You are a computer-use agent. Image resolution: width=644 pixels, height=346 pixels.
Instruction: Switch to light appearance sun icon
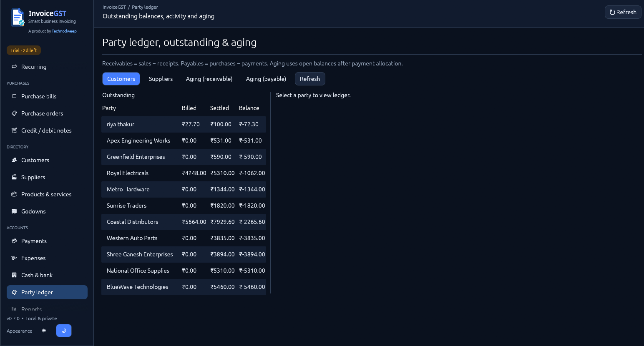click(x=44, y=331)
